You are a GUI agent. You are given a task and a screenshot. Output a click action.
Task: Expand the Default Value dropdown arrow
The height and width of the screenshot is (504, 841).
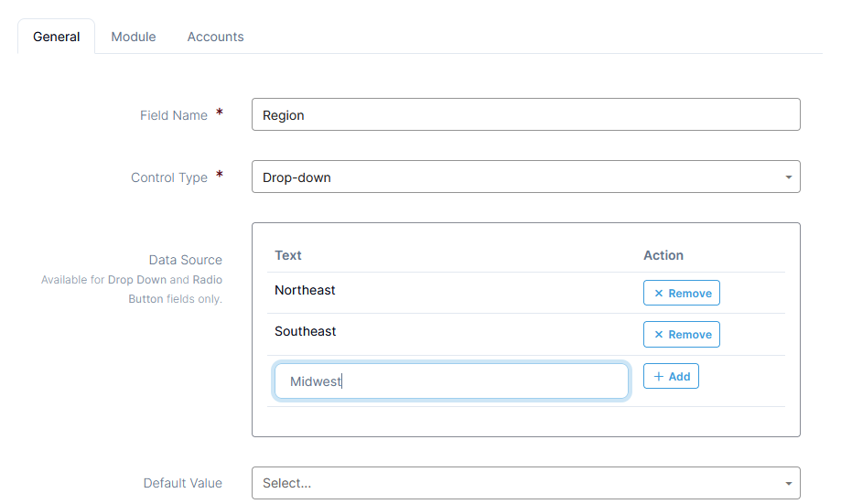point(789,484)
